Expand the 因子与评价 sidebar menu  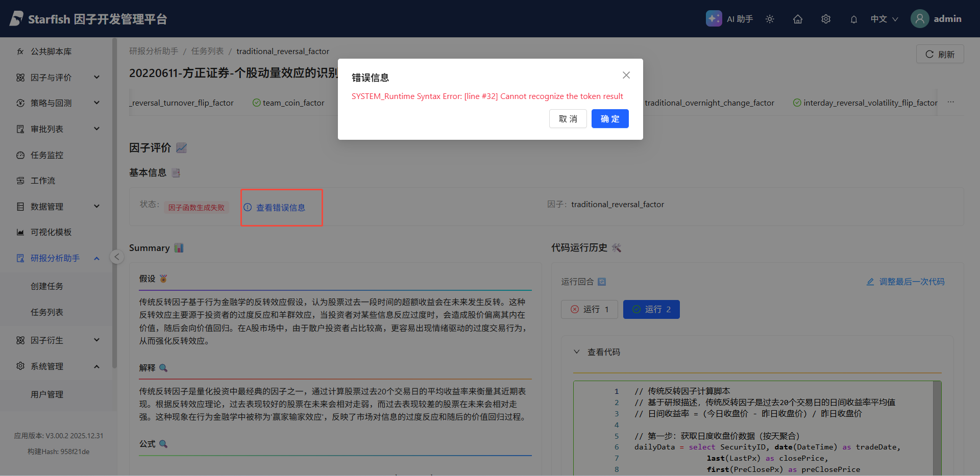57,78
